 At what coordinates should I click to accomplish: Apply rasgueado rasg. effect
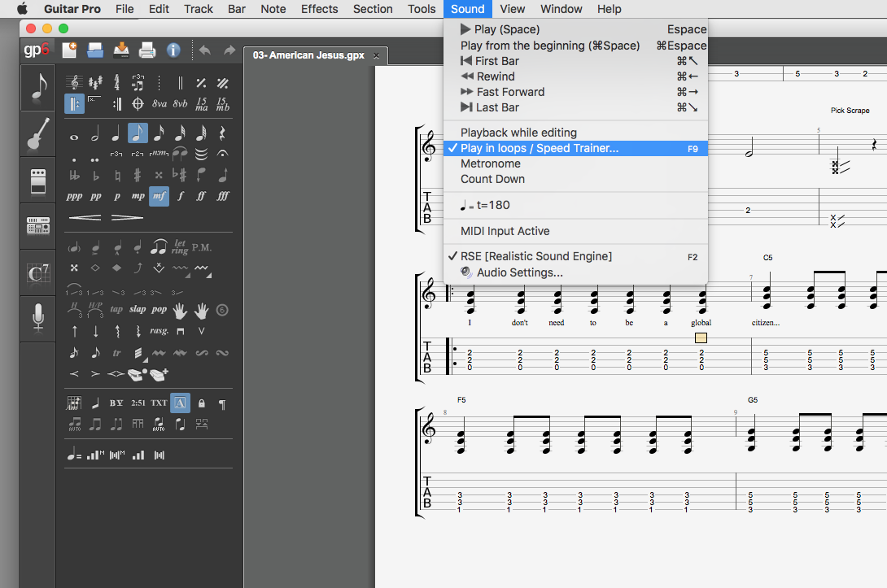pos(159,331)
